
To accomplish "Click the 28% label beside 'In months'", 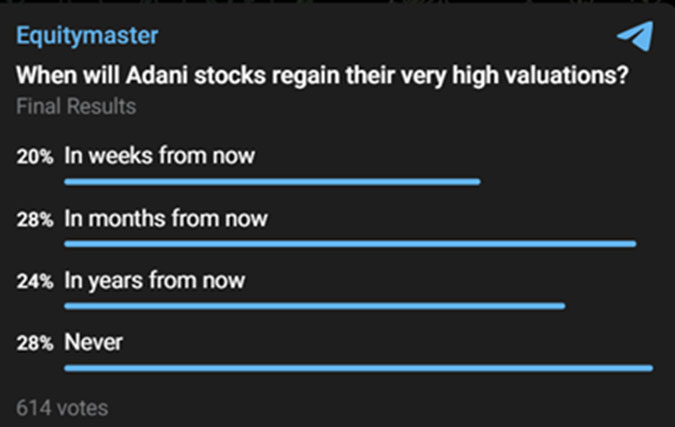I will click(35, 220).
